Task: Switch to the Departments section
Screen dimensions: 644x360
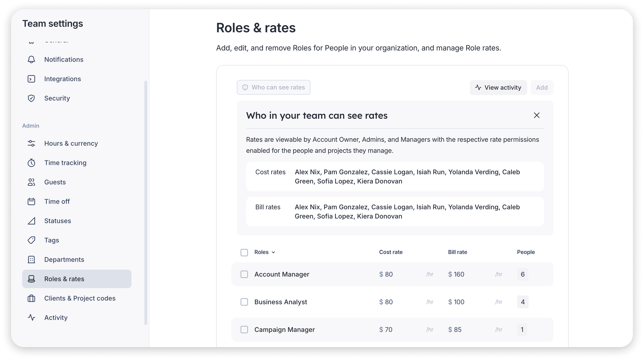Action: click(x=64, y=260)
